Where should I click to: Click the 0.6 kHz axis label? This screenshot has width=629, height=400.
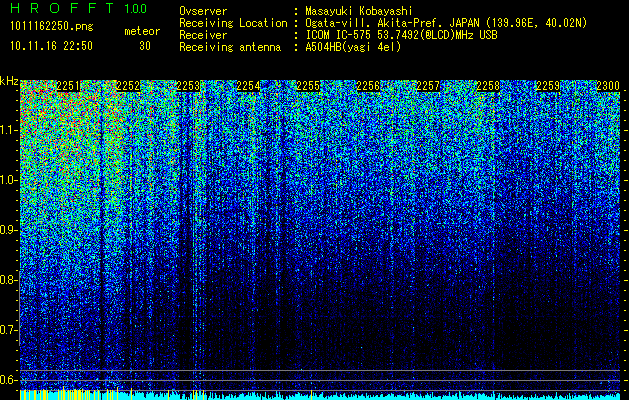pos(9,380)
